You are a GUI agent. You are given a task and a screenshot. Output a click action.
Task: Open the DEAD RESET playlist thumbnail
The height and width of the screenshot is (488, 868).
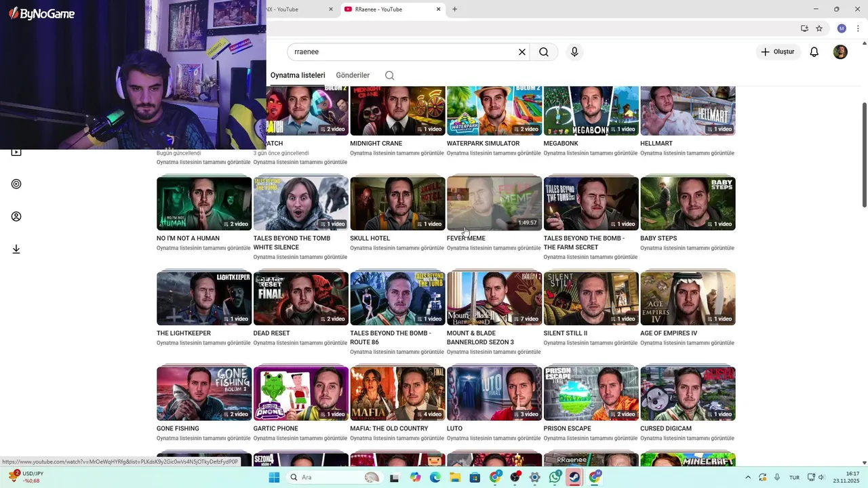(x=301, y=298)
